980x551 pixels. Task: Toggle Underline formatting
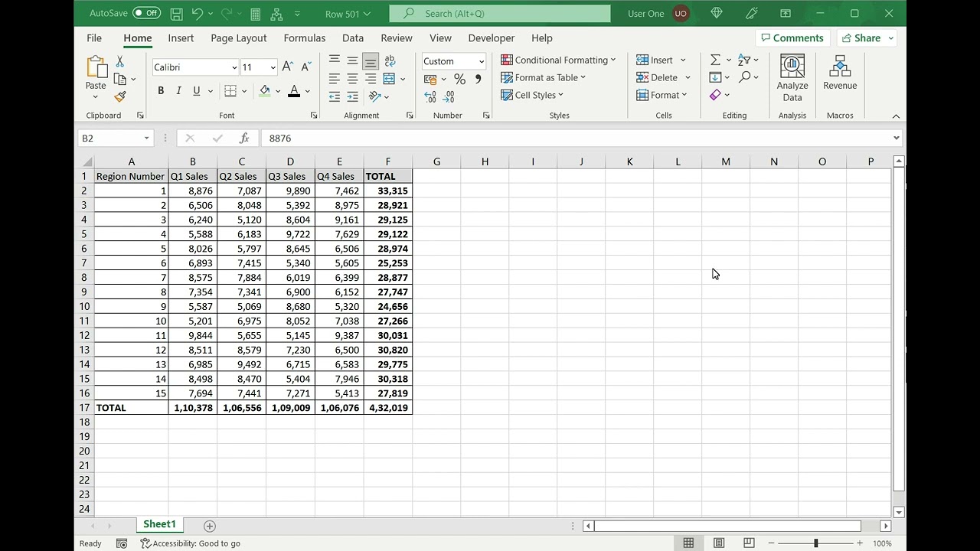197,91
